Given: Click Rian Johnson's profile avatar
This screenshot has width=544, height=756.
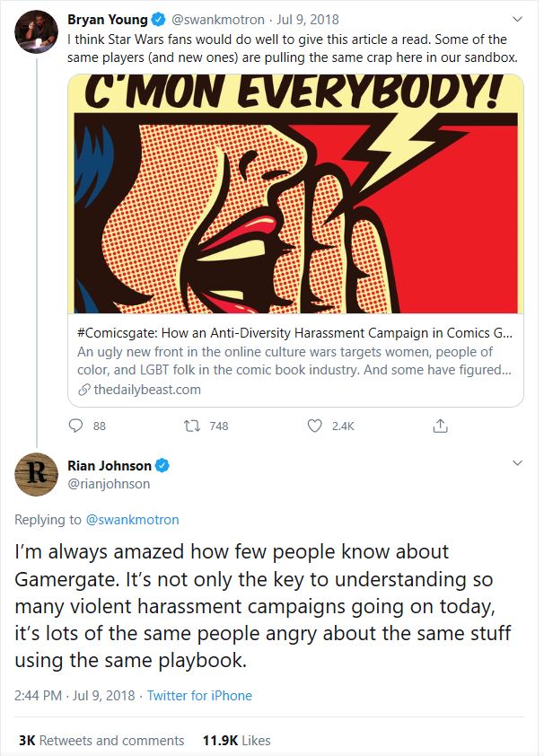Looking at the screenshot, I should [x=35, y=474].
